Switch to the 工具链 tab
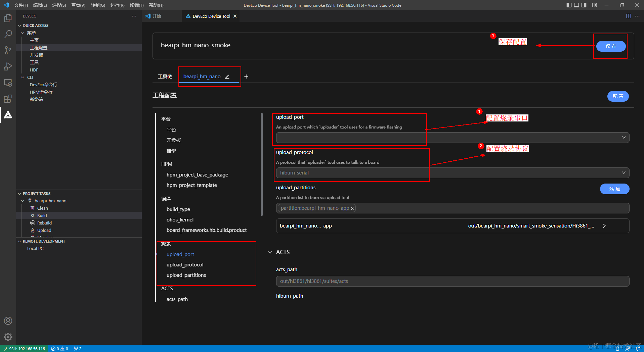The image size is (644, 352). [x=165, y=77]
